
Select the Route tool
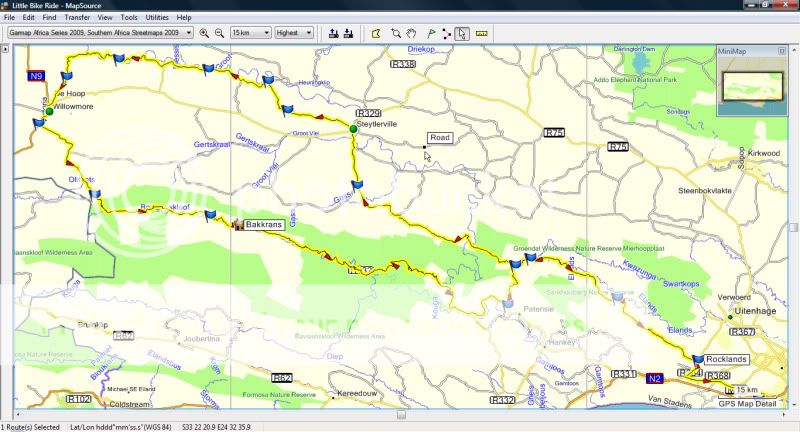tap(446, 34)
